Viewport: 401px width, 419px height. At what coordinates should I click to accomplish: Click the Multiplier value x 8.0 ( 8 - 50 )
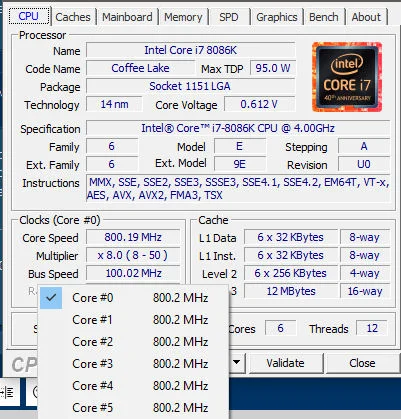point(133,255)
